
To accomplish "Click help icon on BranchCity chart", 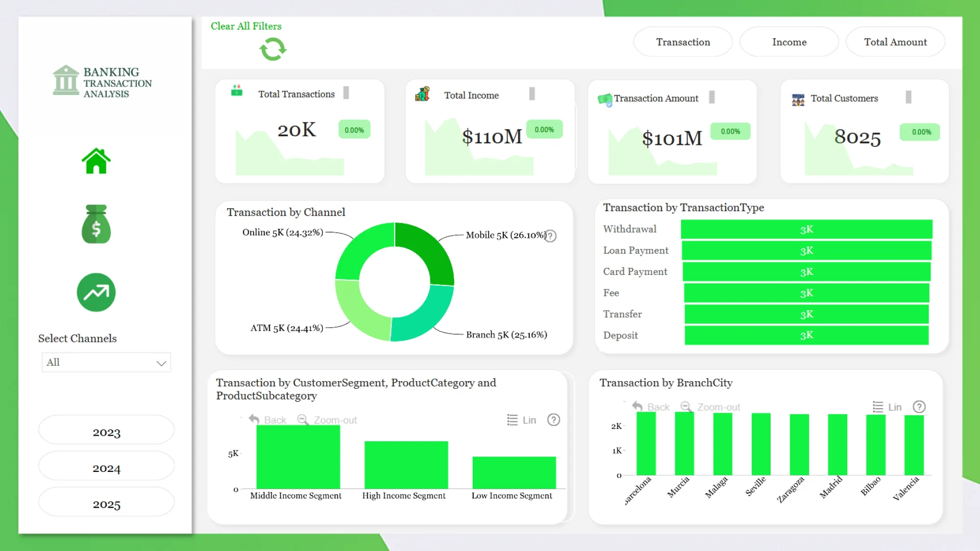I will point(919,407).
